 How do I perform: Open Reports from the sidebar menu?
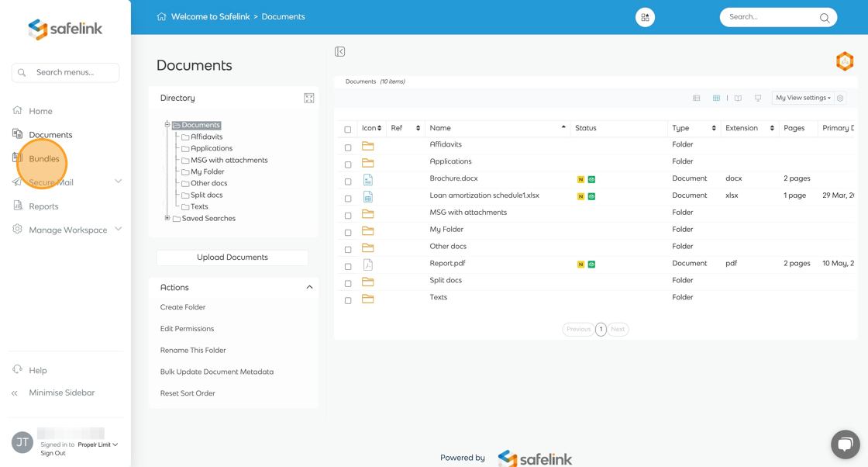tap(43, 206)
